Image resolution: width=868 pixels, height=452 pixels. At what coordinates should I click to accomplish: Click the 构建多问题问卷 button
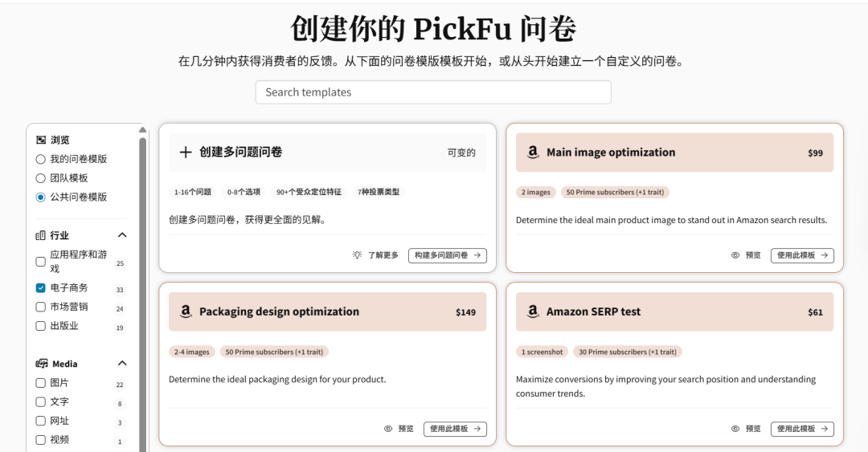coord(448,255)
